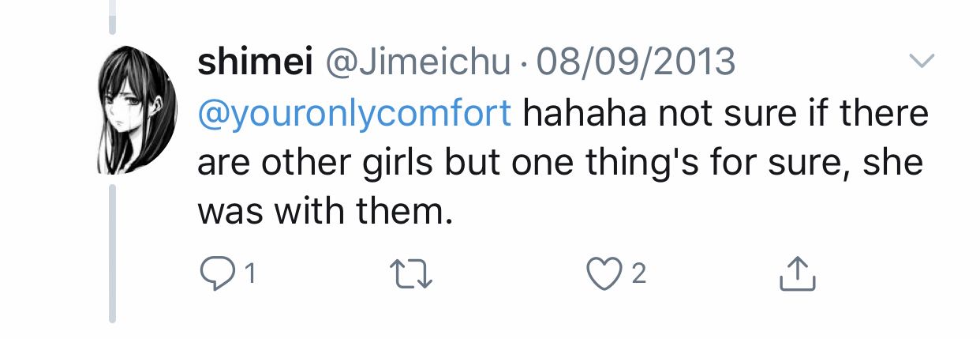The height and width of the screenshot is (339, 980).
Task: Click the phrase "not sure if there"
Action: [x=793, y=114]
